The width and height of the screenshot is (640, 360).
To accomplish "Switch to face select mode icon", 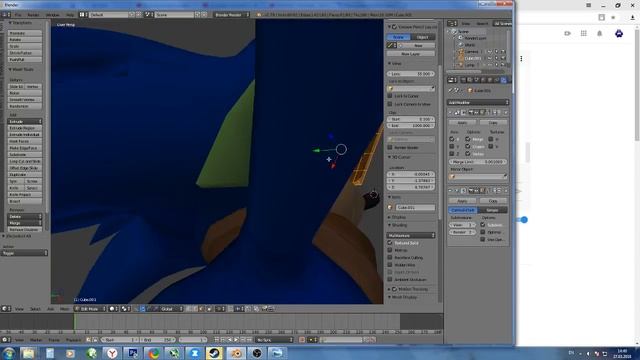I will point(201,309).
